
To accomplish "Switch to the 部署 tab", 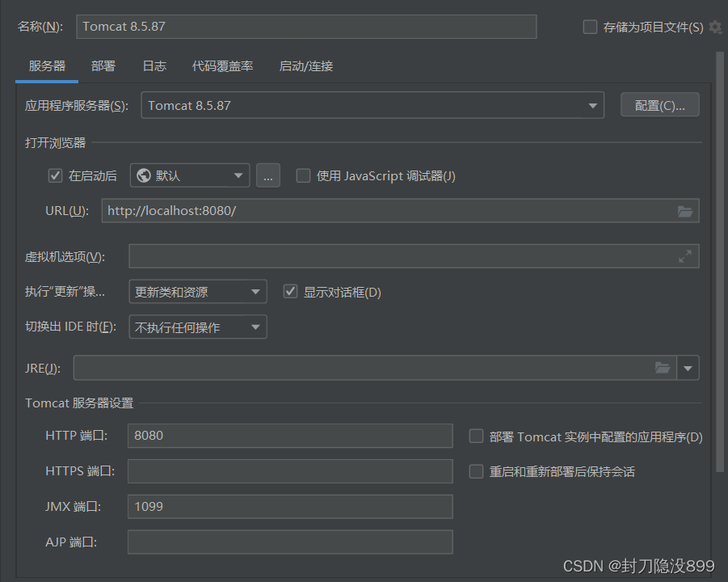I will (x=103, y=66).
